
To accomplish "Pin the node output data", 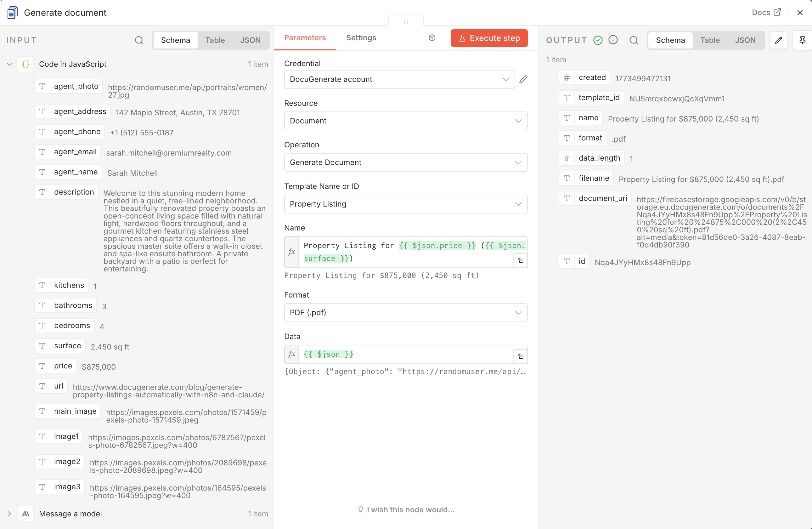I will coord(803,40).
